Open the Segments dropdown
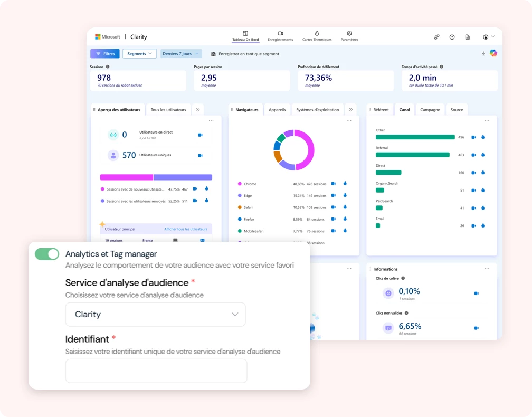 pos(139,54)
